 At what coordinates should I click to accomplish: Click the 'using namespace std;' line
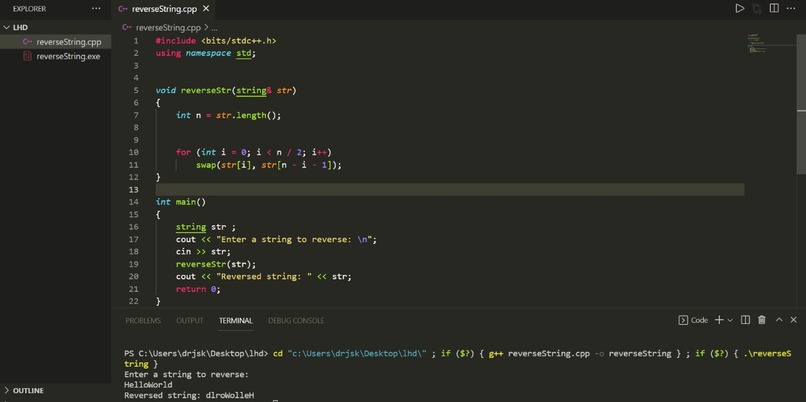(206, 53)
